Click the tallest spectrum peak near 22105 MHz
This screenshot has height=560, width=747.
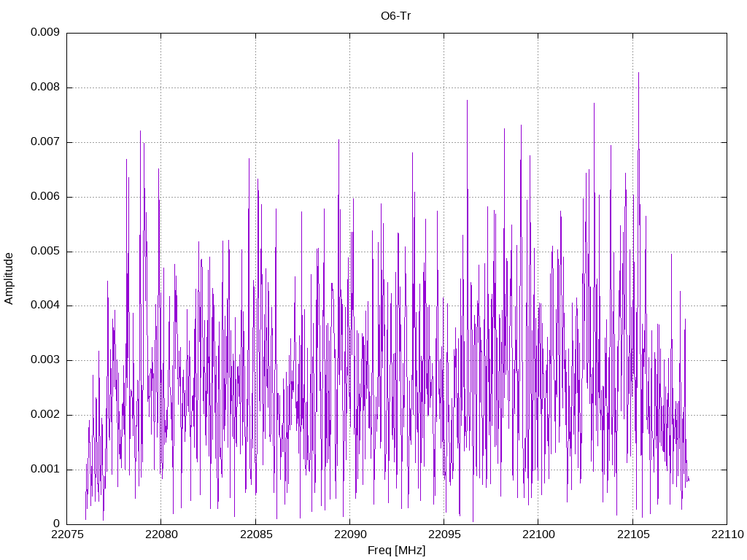[638, 74]
